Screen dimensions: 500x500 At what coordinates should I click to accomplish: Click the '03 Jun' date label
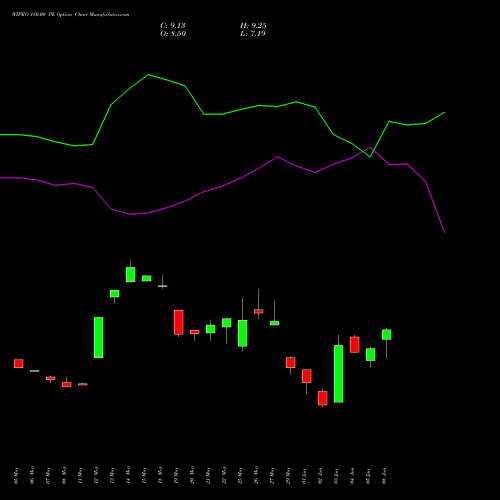click(x=337, y=476)
